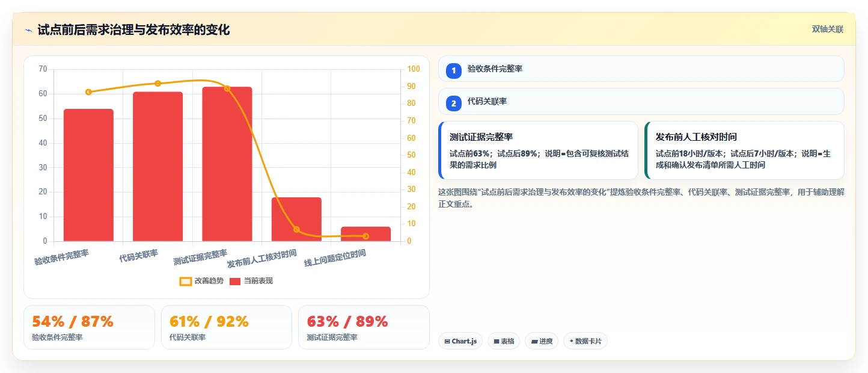Image resolution: width=868 pixels, height=373 pixels.
Task: Select the 验收条件完整率 red bar
Action: [x=88, y=175]
